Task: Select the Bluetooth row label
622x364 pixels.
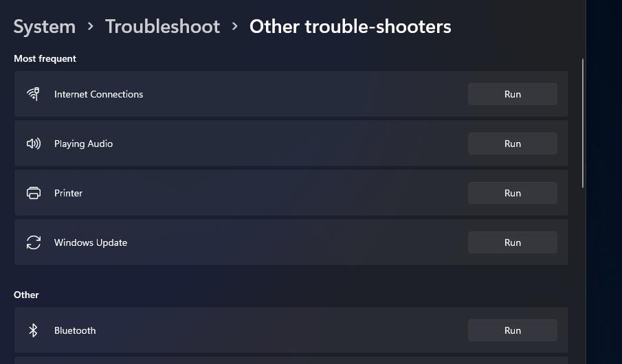Action: point(75,330)
